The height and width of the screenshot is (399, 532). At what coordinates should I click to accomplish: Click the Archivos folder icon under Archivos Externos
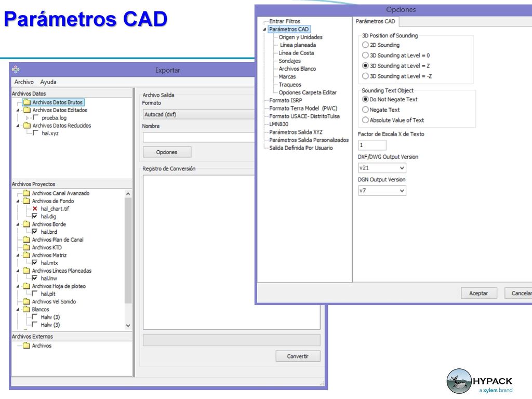point(26,345)
